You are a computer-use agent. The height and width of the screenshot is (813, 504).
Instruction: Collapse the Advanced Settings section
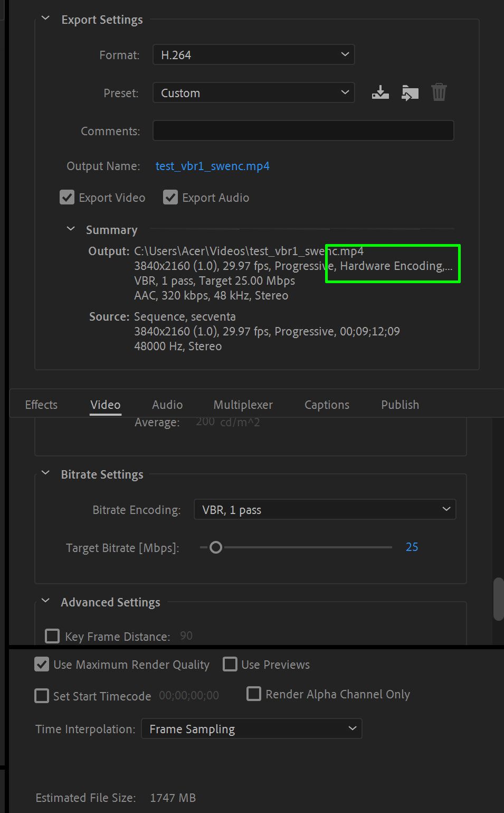tap(46, 601)
